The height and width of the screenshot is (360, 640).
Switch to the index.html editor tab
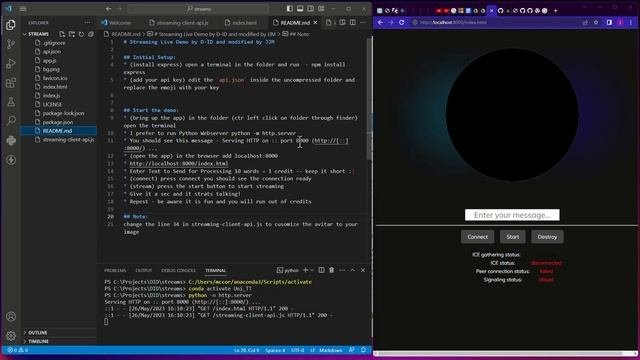[244, 22]
